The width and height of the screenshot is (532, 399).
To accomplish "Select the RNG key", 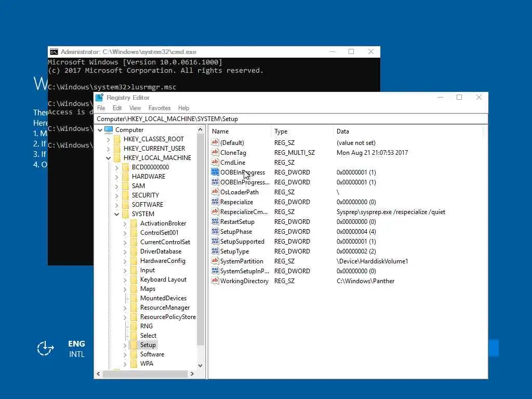I will click(x=146, y=326).
